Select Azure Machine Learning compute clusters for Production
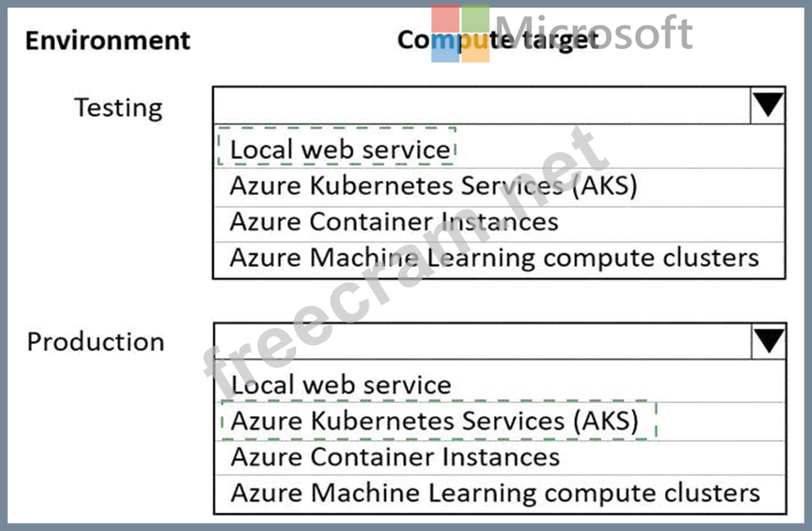 (x=495, y=492)
